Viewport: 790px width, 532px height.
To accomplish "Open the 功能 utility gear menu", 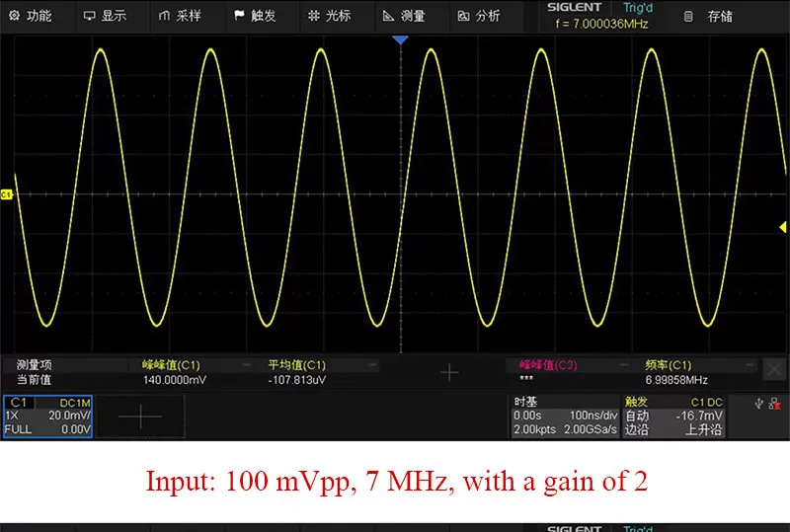I will (x=31, y=16).
